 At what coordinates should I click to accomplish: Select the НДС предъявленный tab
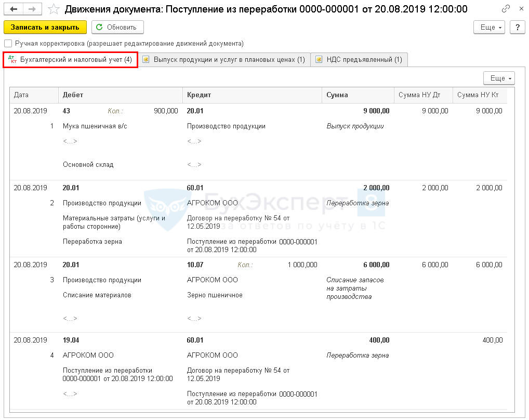(359, 60)
